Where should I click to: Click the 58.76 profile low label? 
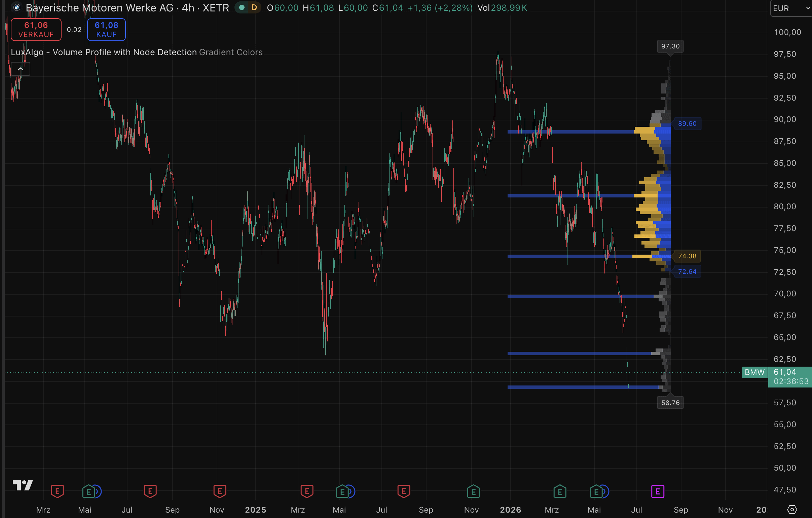(670, 403)
